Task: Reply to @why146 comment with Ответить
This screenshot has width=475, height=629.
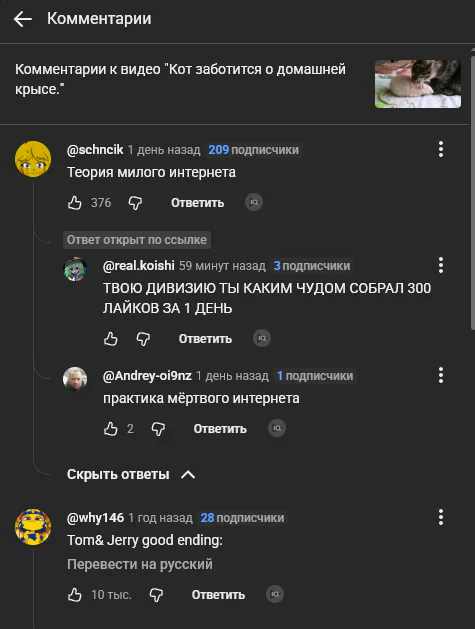Action: pyautogui.click(x=218, y=595)
